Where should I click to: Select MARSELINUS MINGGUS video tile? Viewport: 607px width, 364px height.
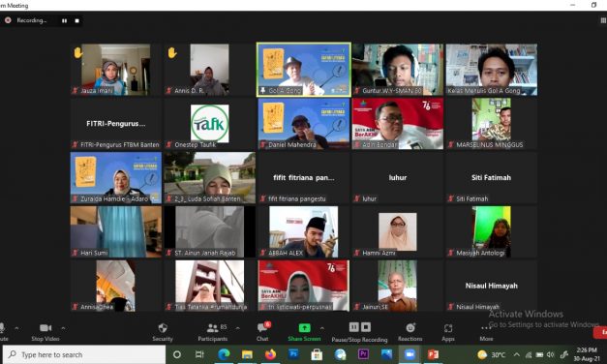(x=492, y=124)
